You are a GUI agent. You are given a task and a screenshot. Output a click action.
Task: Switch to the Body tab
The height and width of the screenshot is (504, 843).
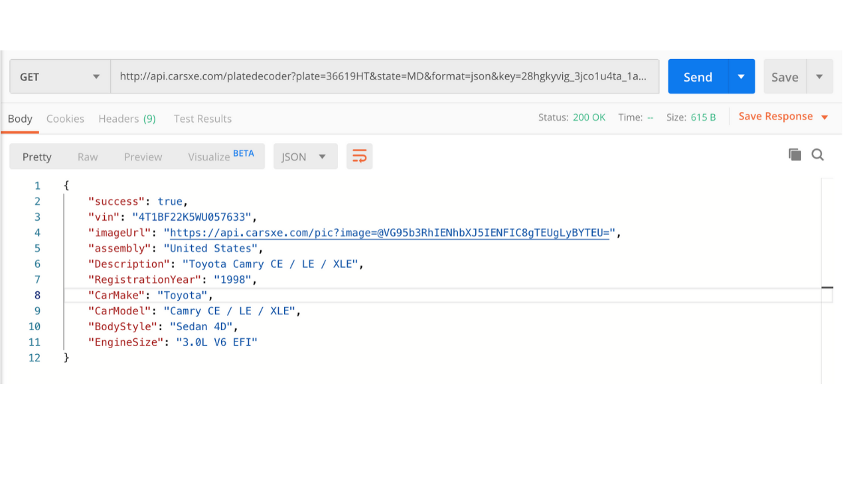click(20, 119)
